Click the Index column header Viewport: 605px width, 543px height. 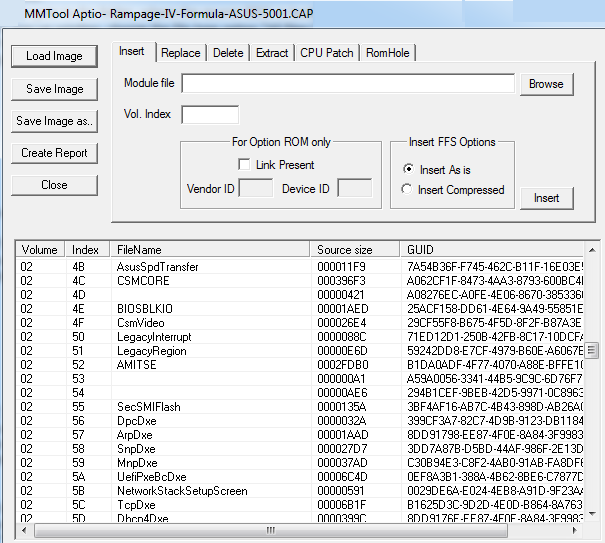[87, 250]
